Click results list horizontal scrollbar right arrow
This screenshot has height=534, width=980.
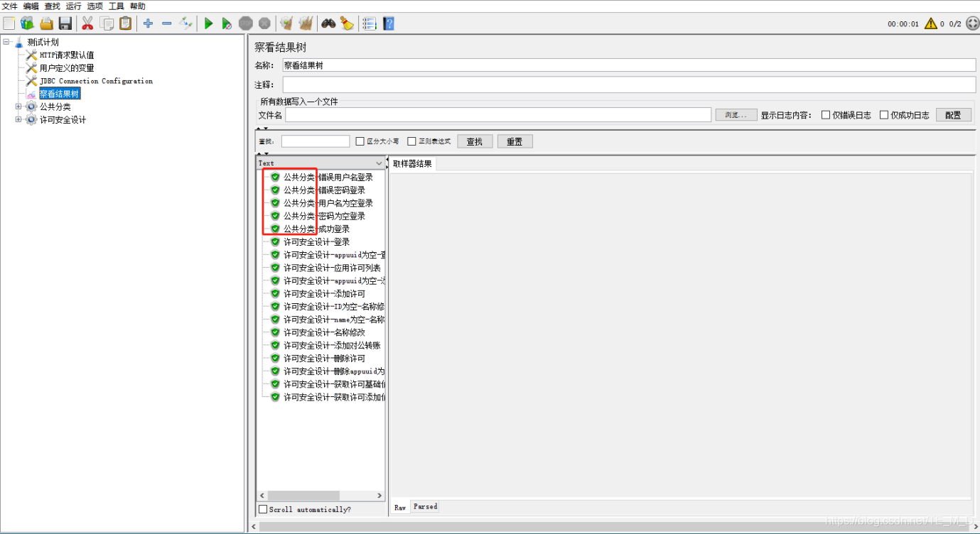pyautogui.click(x=379, y=496)
